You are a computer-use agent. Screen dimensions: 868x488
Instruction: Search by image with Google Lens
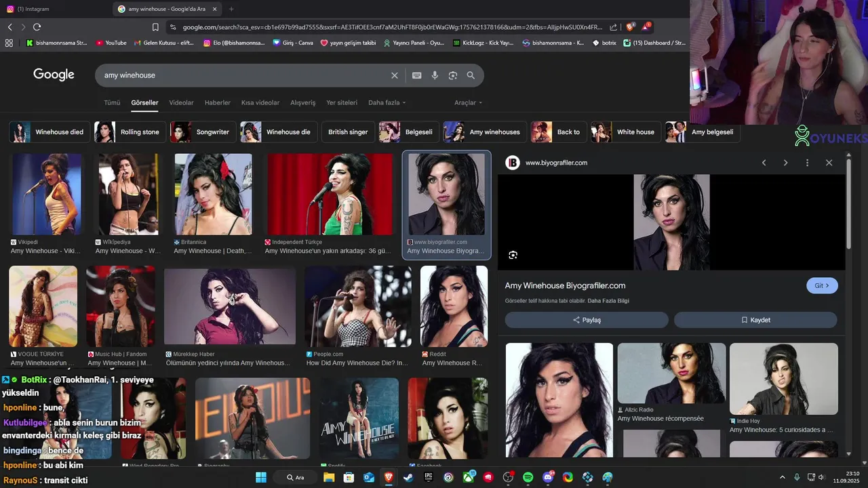pyautogui.click(x=453, y=75)
